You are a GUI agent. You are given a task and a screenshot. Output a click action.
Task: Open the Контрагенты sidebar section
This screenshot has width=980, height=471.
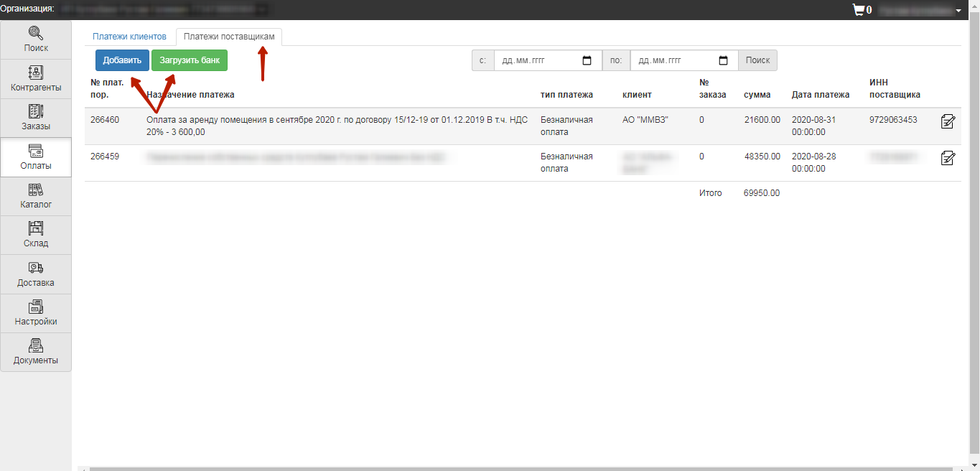click(x=36, y=79)
